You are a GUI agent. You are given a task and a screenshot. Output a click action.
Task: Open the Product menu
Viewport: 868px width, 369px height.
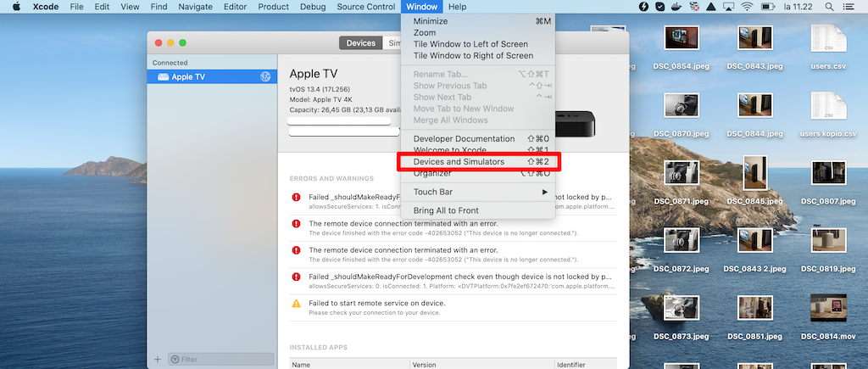pyautogui.click(x=274, y=7)
